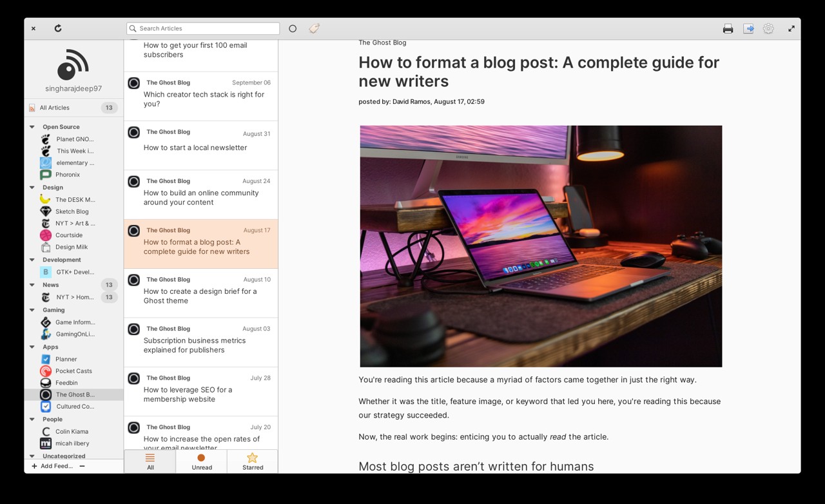
Task: Click the fullscreen article icon
Action: click(x=791, y=28)
